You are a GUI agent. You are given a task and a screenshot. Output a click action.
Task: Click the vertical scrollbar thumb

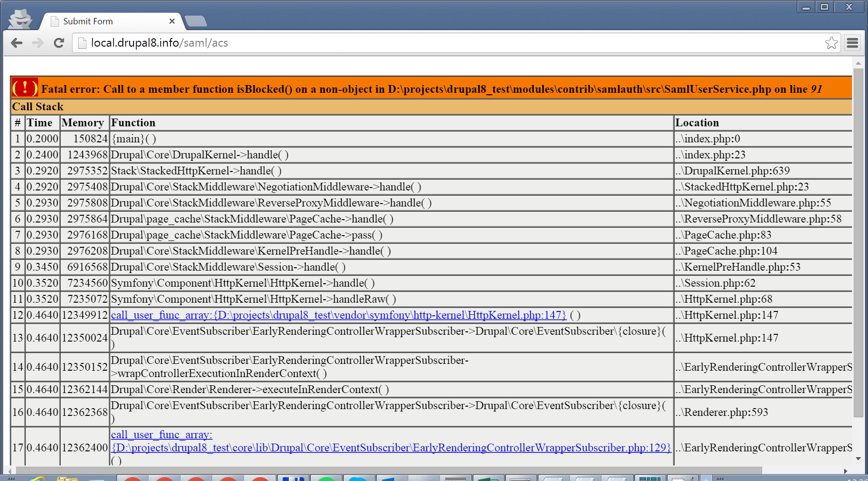pos(858,243)
